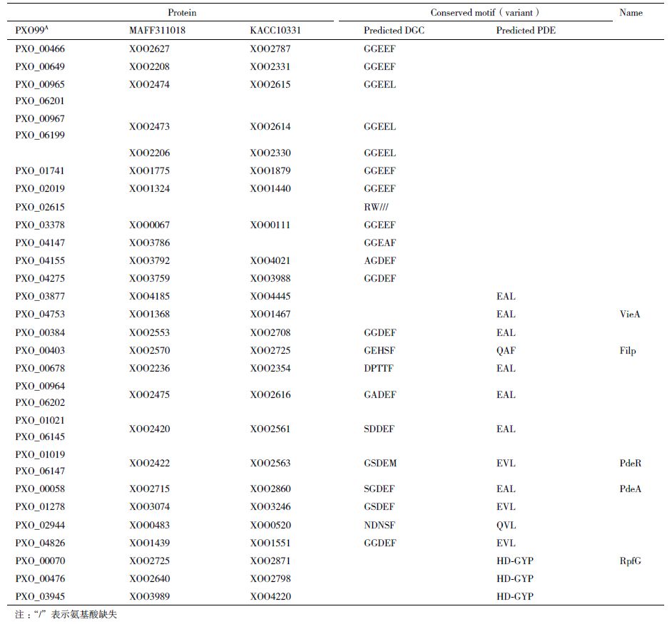Screen dimensions: 672x624
Task: Click the RW/// motif entry
Action: point(376,207)
